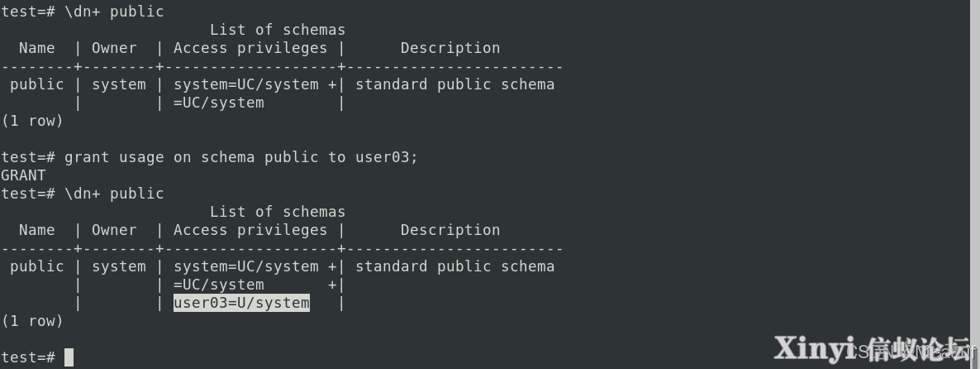
Task: Click the (1 row) text below highlighted entry
Action: pos(32,322)
